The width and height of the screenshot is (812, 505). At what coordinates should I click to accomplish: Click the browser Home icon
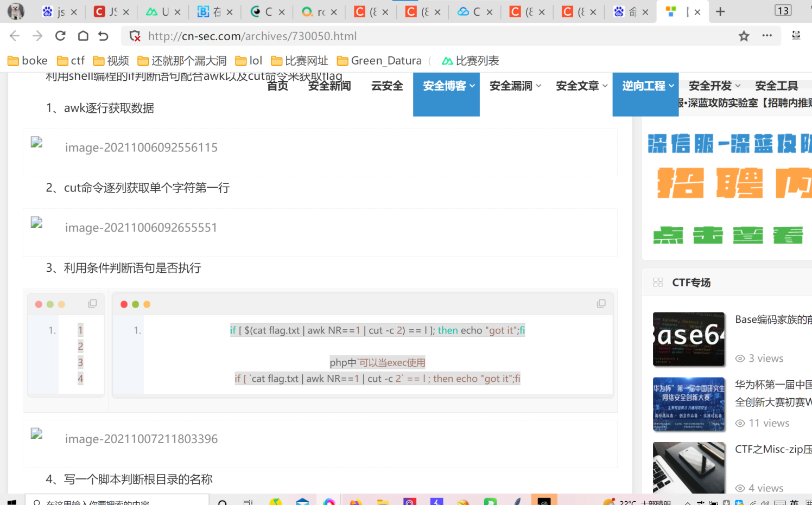point(83,36)
